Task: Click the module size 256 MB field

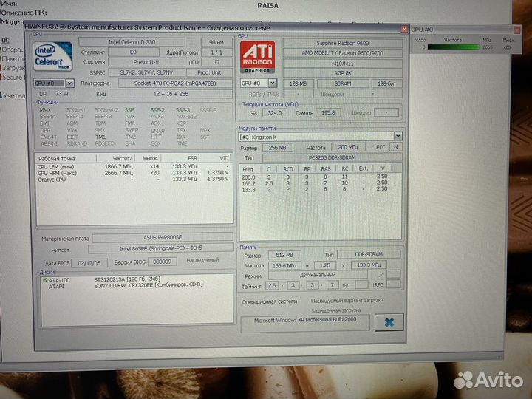Action: [x=277, y=148]
